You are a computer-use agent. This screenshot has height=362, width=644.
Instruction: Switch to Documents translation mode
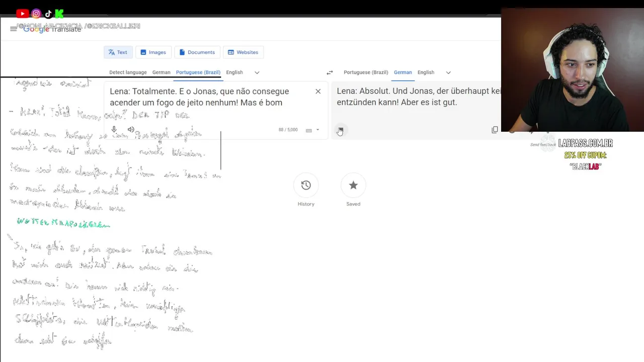pos(197,52)
